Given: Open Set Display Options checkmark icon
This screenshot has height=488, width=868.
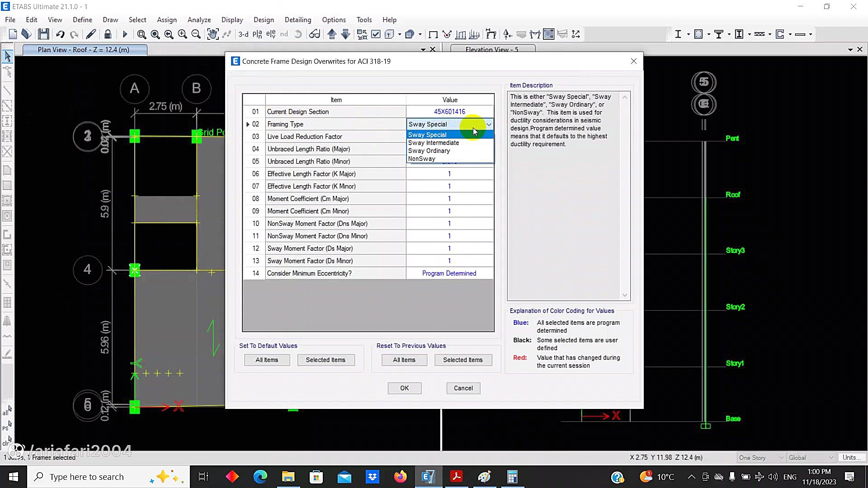Looking at the screenshot, I should click(376, 34).
